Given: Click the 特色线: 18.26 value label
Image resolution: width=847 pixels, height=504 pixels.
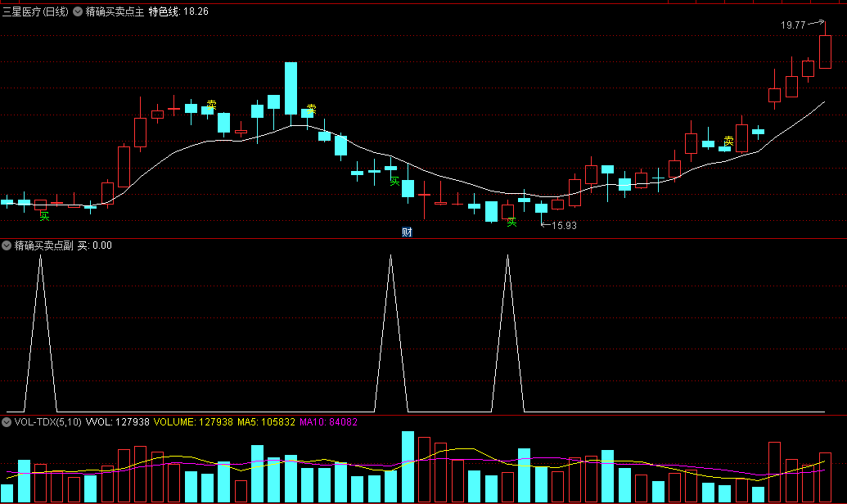Looking at the screenshot, I should pyautogui.click(x=178, y=11).
